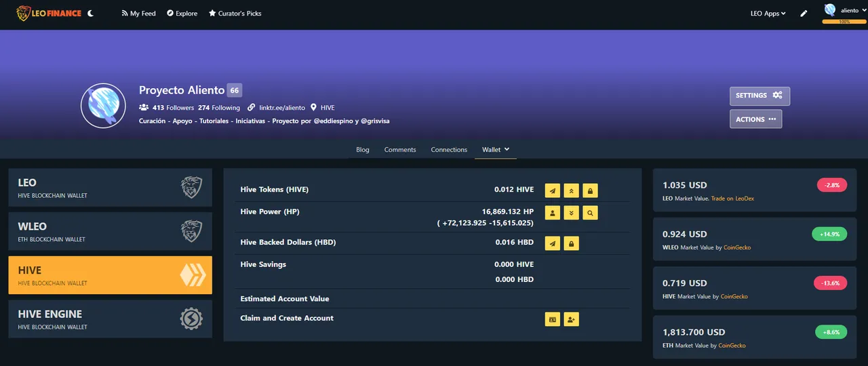Switch to the Connections tab
The height and width of the screenshot is (366, 868).
(x=449, y=149)
